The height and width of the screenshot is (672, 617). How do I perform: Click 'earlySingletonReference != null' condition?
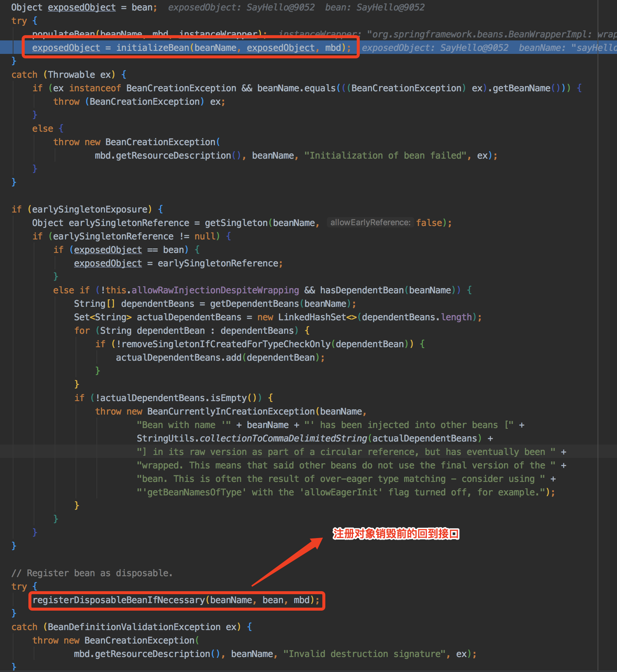pos(134,236)
